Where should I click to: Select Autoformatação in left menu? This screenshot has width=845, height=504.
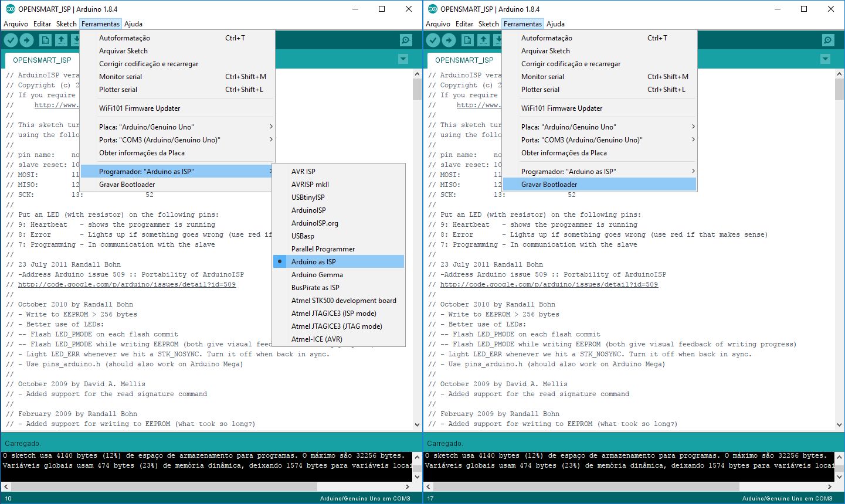pyautogui.click(x=178, y=38)
